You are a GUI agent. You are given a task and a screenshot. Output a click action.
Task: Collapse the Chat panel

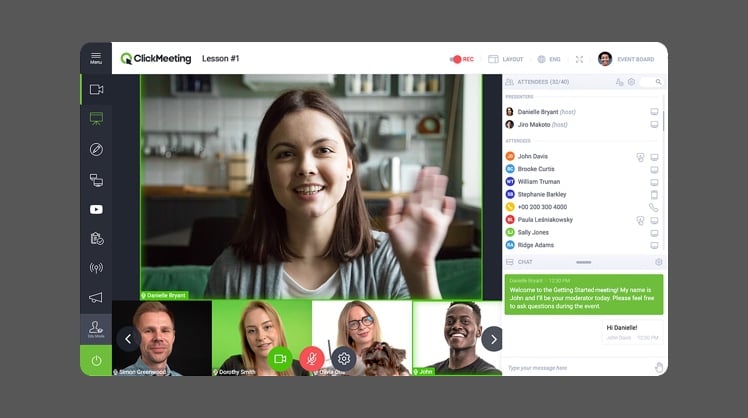(x=583, y=262)
